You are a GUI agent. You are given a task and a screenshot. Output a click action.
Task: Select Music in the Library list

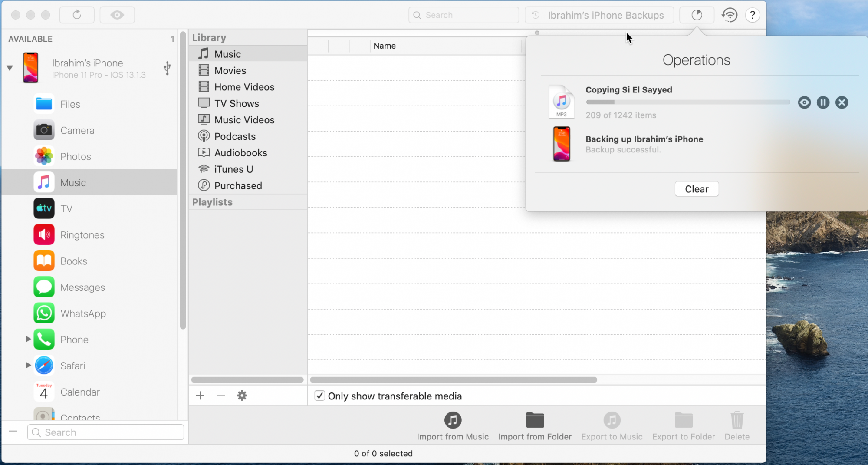coord(248,54)
